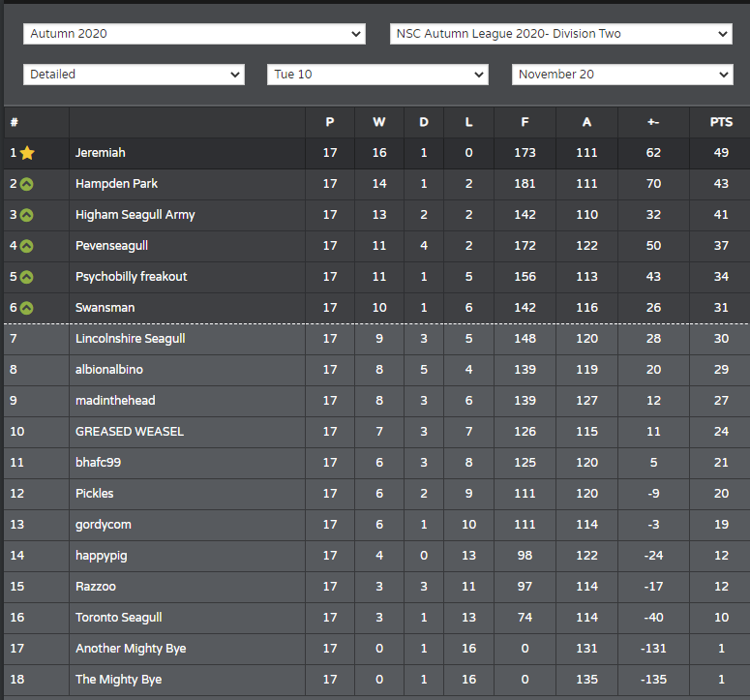Click the gold star next to Jeremiah
750x700 pixels.
[x=27, y=153]
